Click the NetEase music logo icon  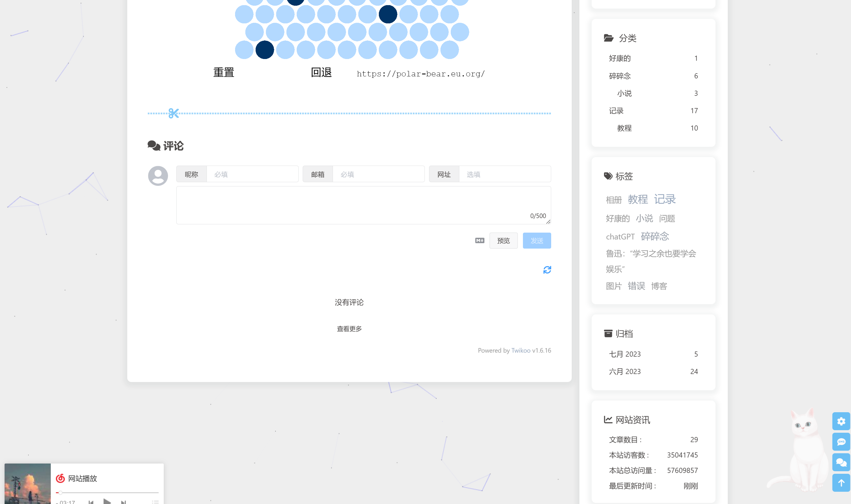(x=60, y=478)
